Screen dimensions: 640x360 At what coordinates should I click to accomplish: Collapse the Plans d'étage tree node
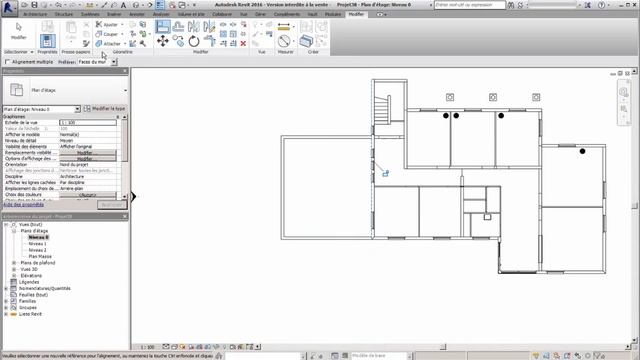pos(14,231)
